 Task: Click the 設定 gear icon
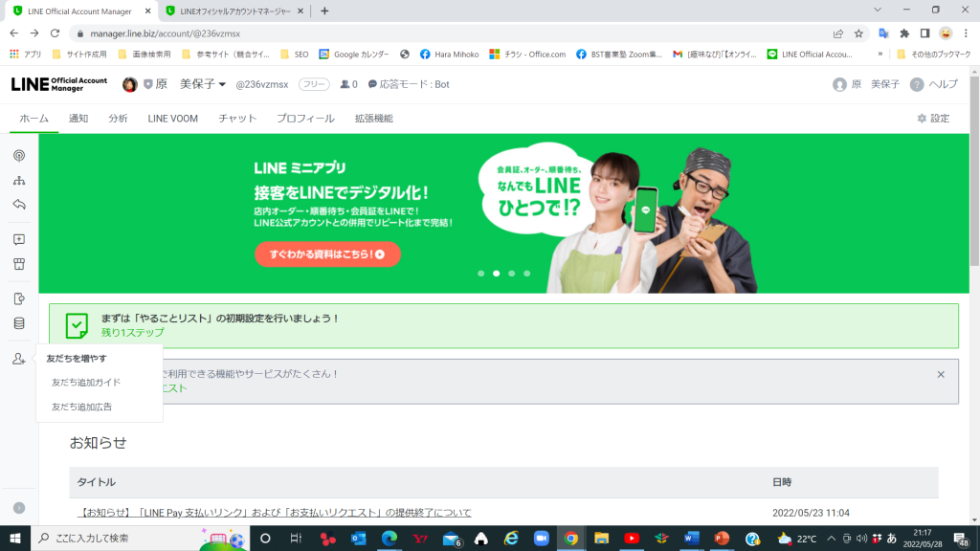click(x=922, y=118)
